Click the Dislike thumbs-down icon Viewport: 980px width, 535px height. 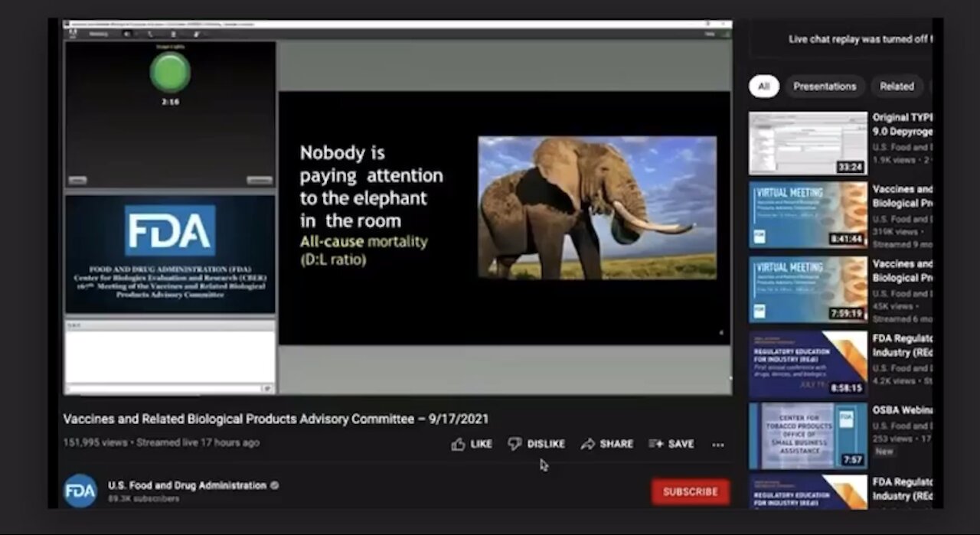click(x=514, y=444)
